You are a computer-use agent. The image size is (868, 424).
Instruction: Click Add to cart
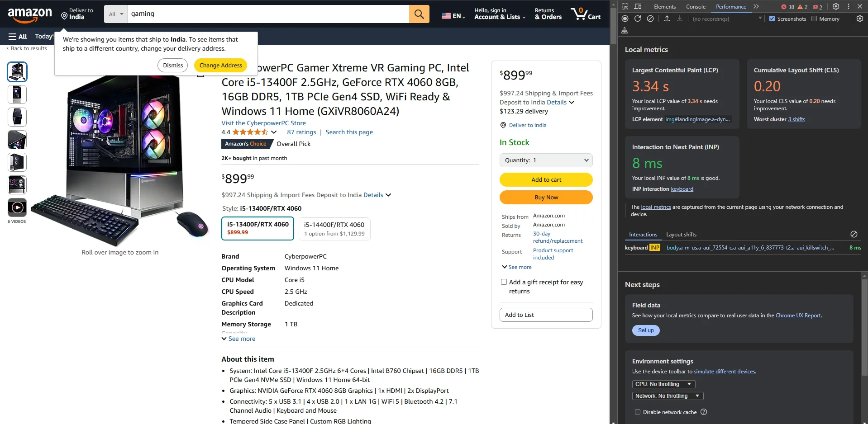(546, 179)
